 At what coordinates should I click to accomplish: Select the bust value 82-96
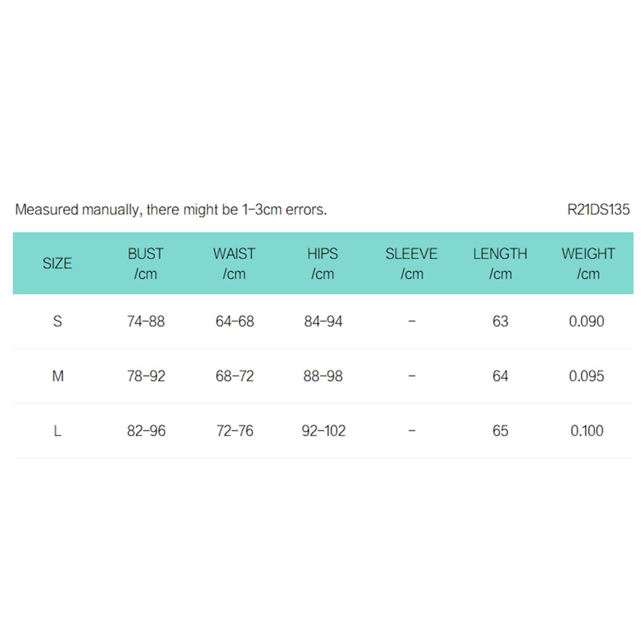146,431
